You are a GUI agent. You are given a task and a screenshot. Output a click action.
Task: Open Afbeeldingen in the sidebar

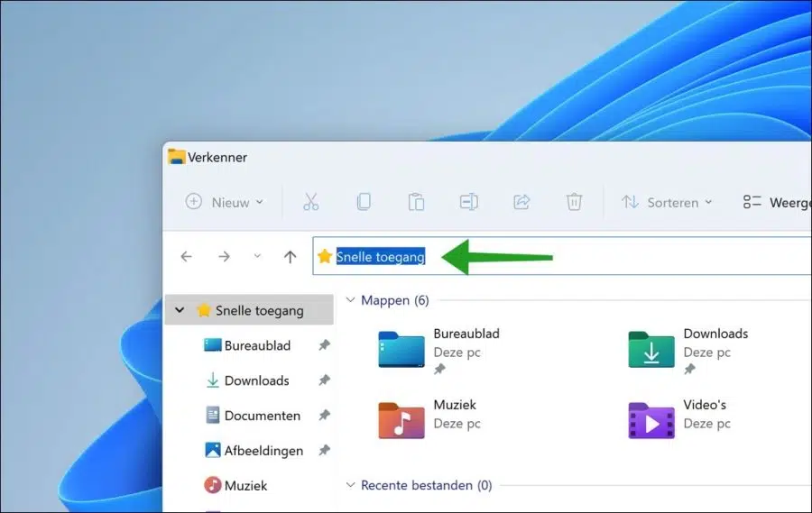[254, 451]
